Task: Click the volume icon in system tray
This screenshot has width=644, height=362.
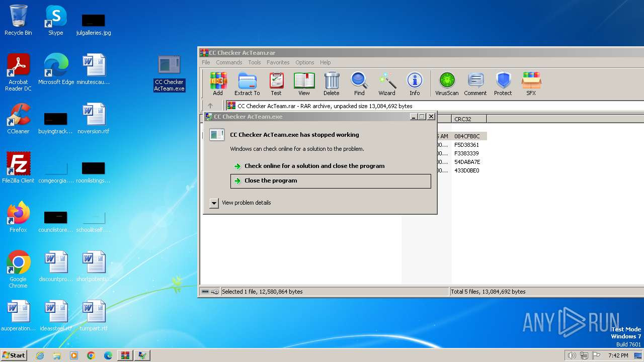Action: (572, 355)
